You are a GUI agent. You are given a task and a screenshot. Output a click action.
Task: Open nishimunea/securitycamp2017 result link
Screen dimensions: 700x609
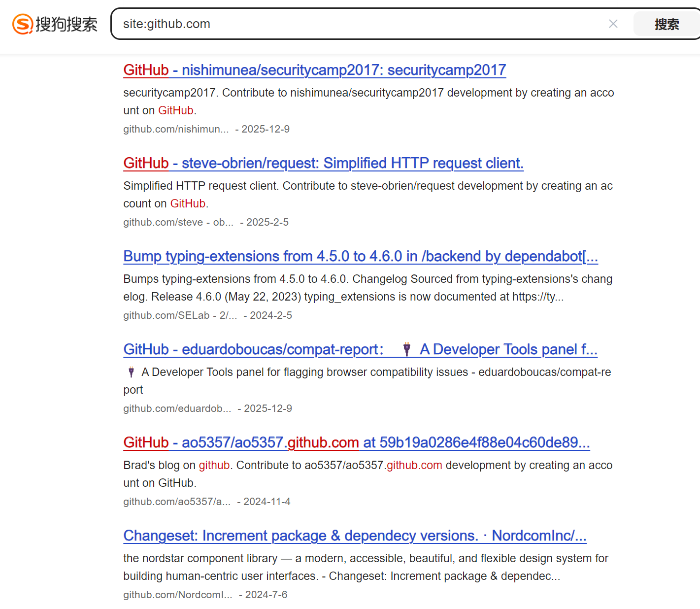315,70
